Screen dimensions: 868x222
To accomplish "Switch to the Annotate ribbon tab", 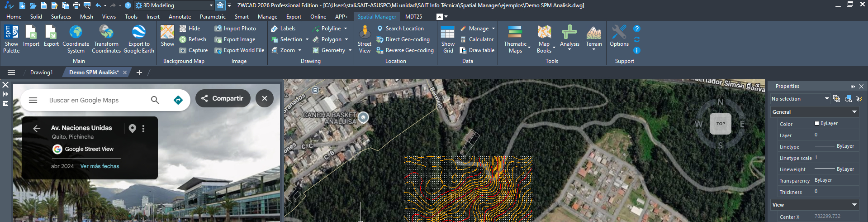I will [180, 17].
